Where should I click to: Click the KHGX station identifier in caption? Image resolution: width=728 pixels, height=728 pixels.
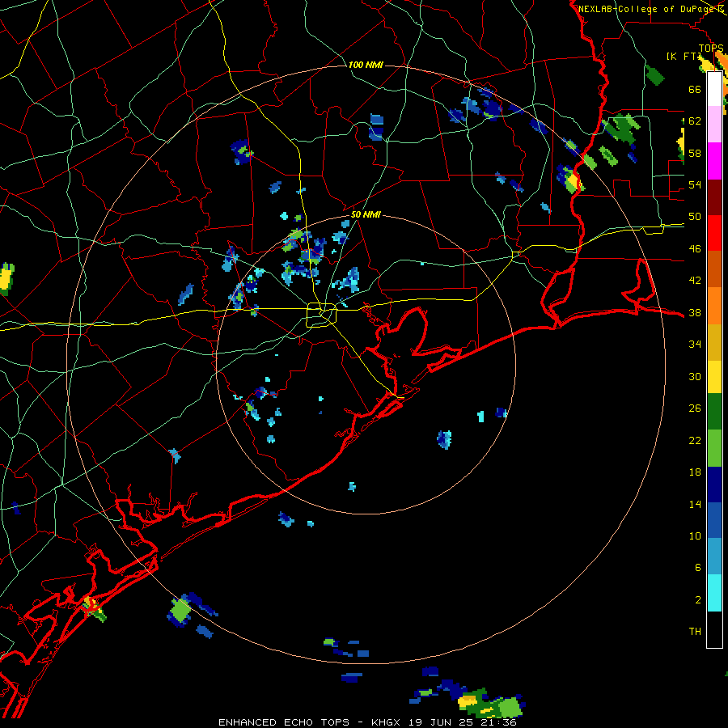387,722
